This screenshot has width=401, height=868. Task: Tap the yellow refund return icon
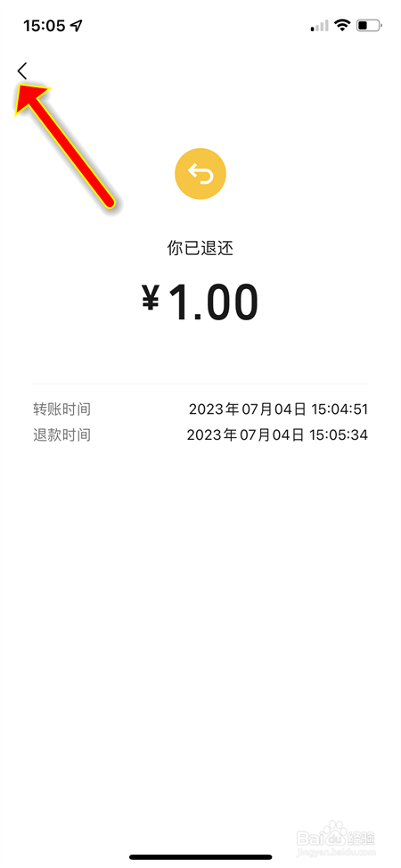pos(200,174)
